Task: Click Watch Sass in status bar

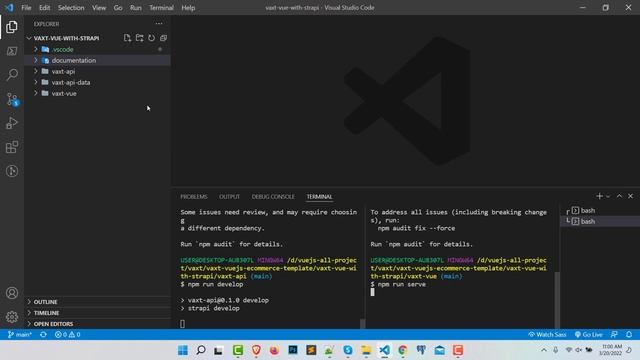Action: click(x=547, y=334)
